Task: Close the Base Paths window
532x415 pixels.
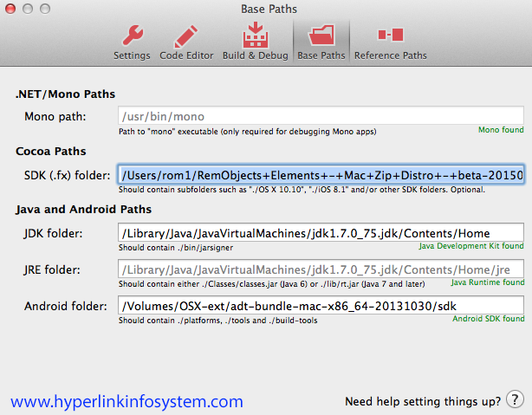Action: 10,9
